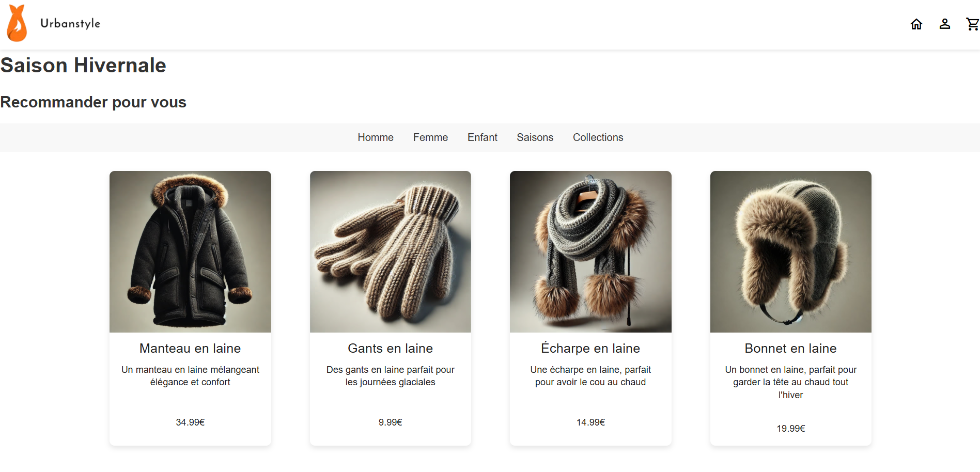Image resolution: width=980 pixels, height=472 pixels.
Task: Open the Homme menu item
Action: (376, 137)
